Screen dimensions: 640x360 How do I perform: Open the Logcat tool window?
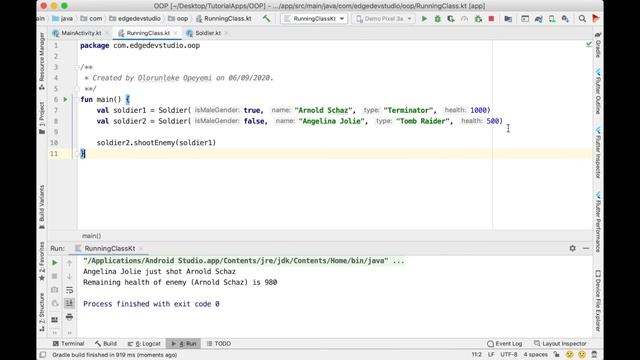coord(144,344)
